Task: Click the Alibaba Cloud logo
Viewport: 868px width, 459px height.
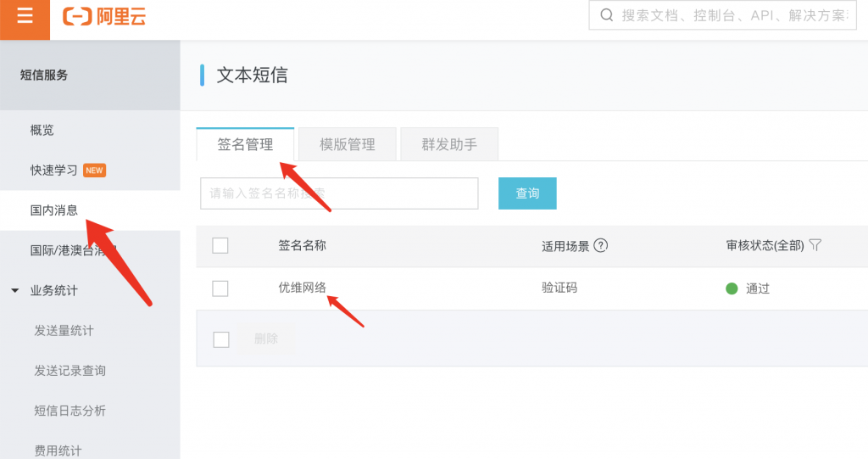Action: tap(104, 17)
